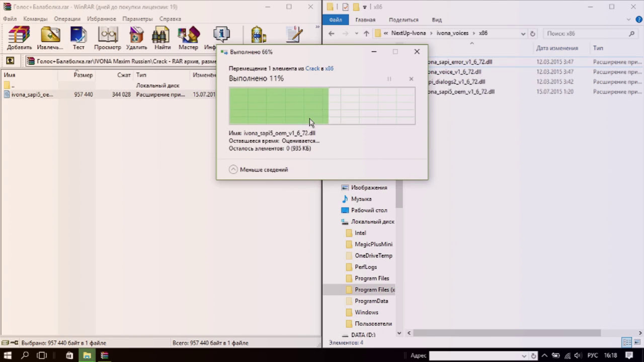
Task: Open the Справка menu in WinRAR
Action: [170, 19]
